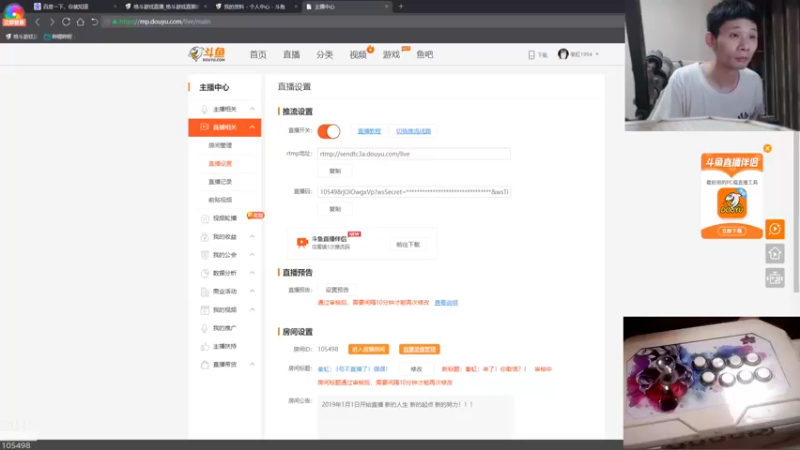800x450 pixels.
Task: Select 前贴视频 in the sidebar
Action: (220, 200)
